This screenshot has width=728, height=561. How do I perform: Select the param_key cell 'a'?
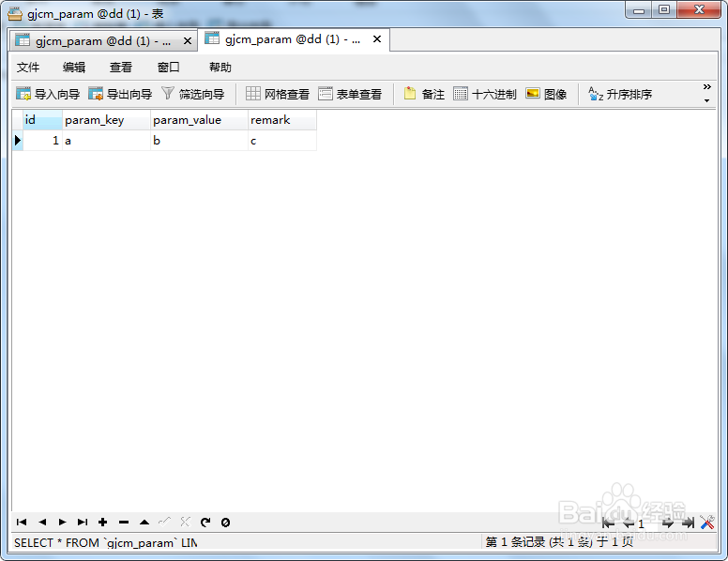(106, 141)
